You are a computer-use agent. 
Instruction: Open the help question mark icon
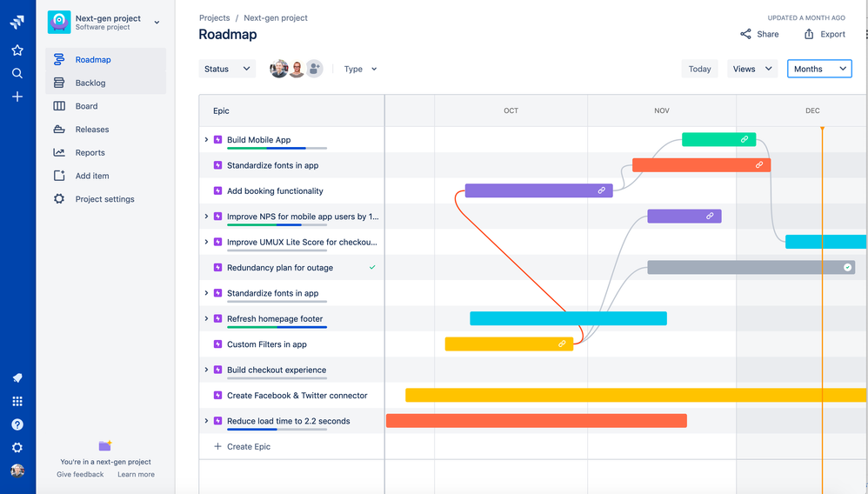tap(17, 424)
